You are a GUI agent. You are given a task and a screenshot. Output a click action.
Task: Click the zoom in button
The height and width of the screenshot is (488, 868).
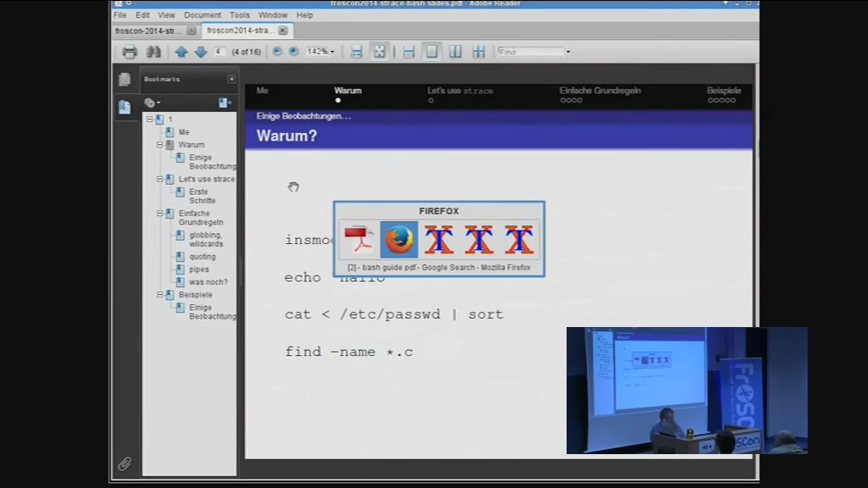(294, 52)
